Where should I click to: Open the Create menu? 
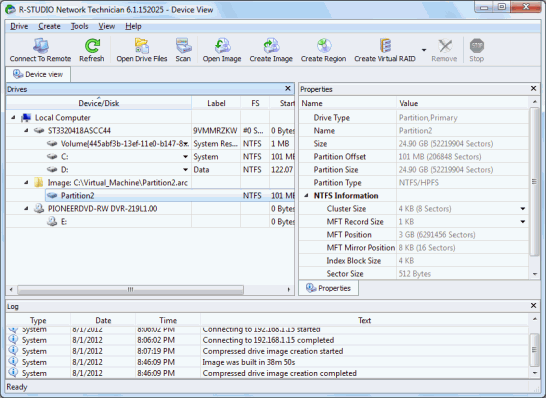point(49,26)
